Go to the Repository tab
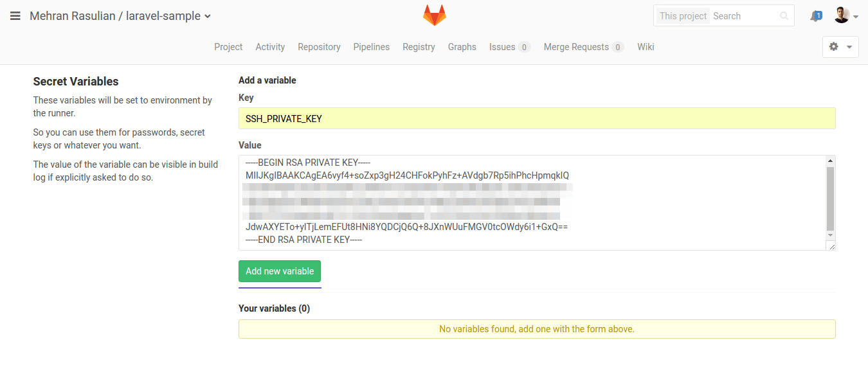Viewport: 868px width, 365px height. [319, 47]
